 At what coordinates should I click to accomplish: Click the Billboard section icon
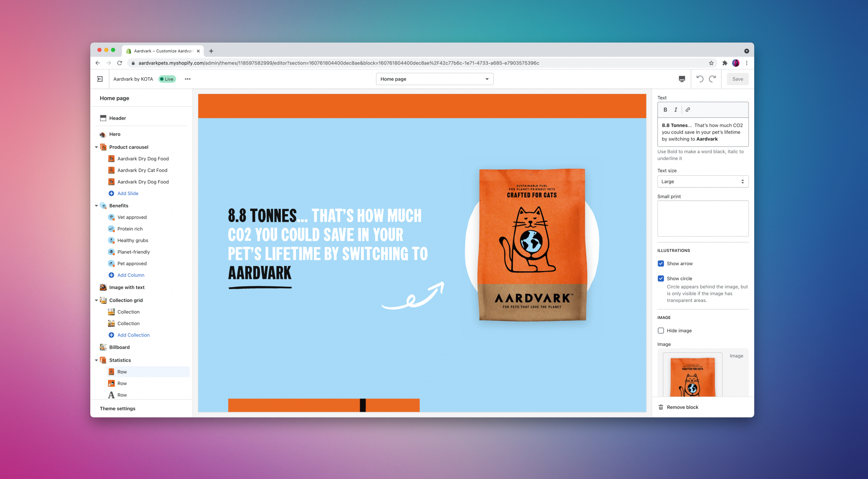pos(103,347)
